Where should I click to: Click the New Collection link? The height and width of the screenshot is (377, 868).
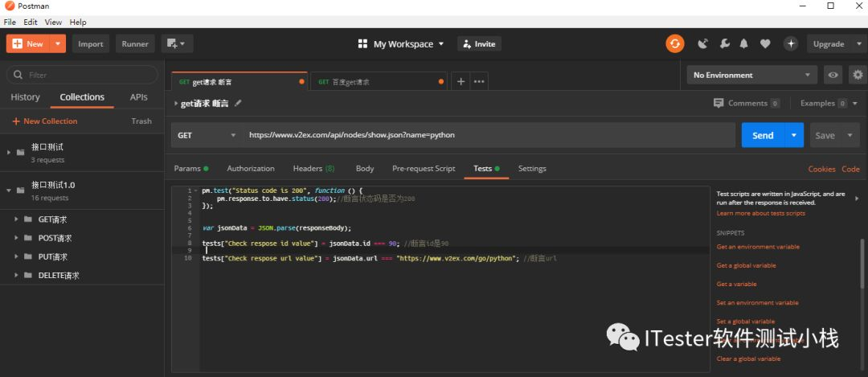45,121
